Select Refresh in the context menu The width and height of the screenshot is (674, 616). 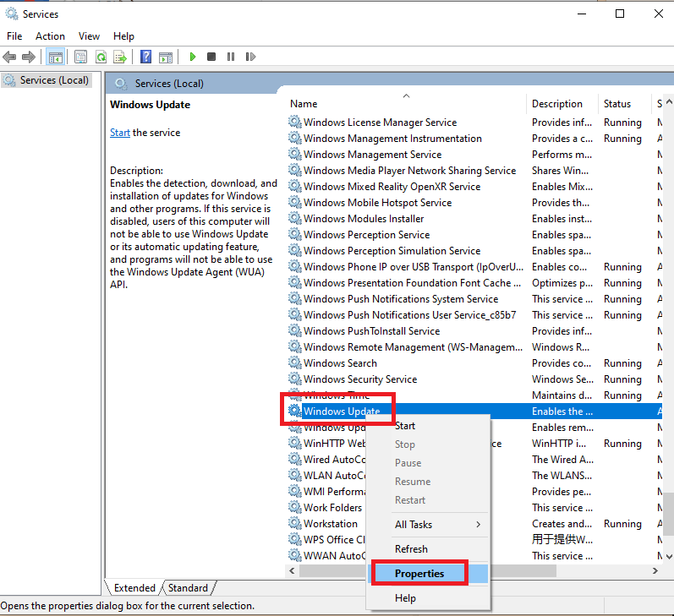point(411,548)
